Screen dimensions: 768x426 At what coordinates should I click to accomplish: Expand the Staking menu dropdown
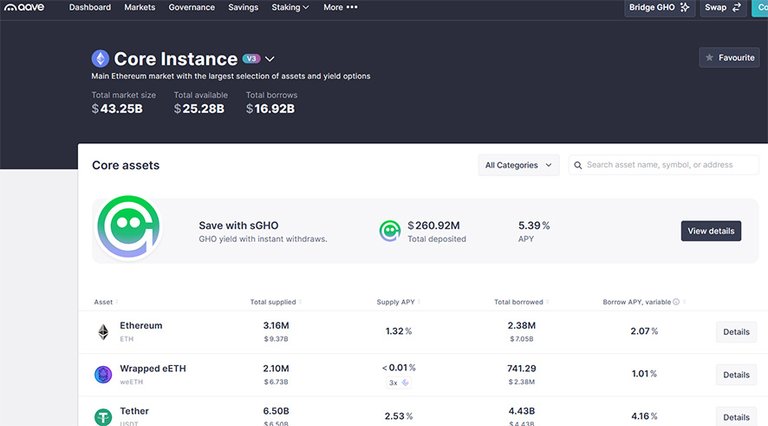(x=290, y=8)
